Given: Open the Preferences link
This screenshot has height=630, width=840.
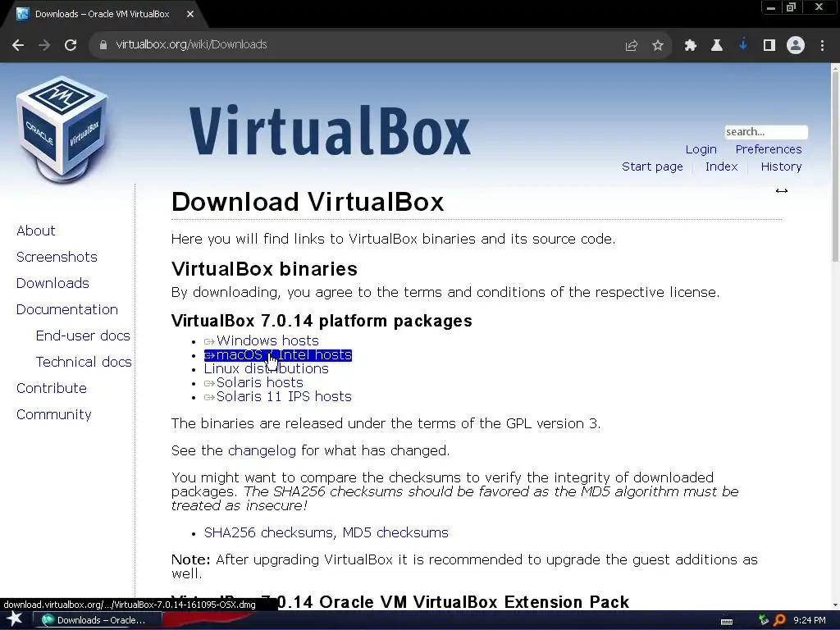Looking at the screenshot, I should [768, 149].
